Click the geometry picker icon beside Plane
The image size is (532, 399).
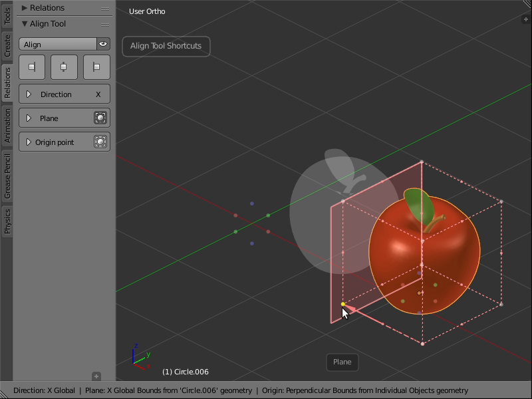coord(102,118)
